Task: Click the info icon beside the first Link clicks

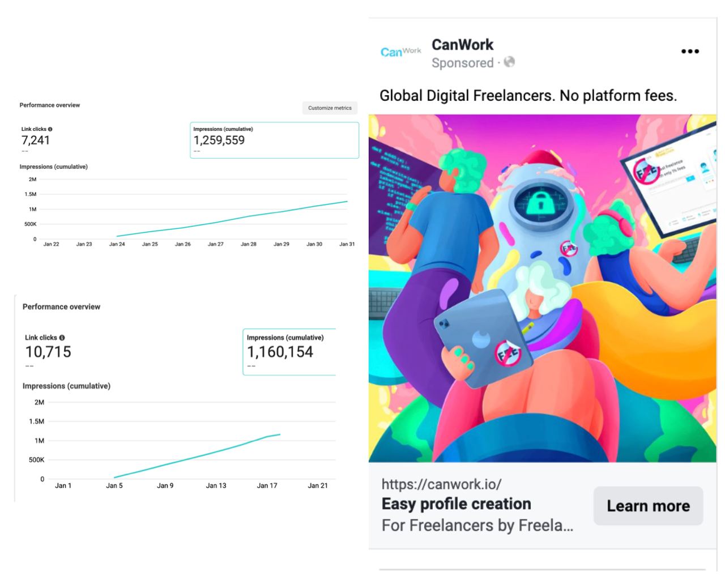Action: [50, 129]
